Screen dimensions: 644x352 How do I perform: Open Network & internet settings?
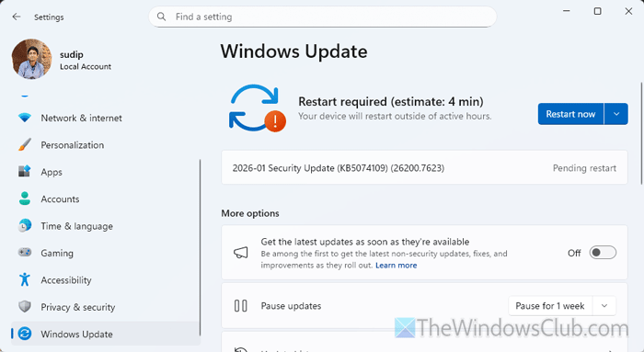click(x=106, y=119)
